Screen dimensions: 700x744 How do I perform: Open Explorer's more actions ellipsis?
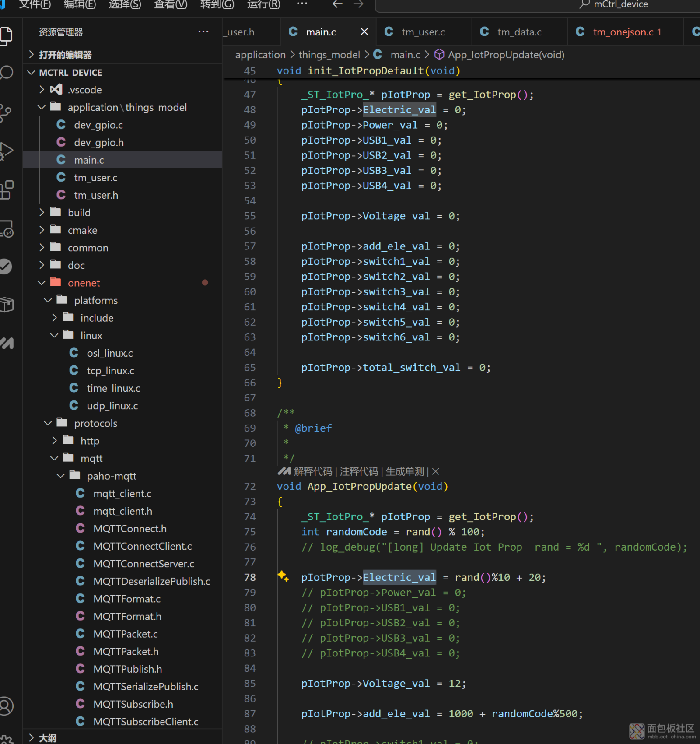(203, 32)
